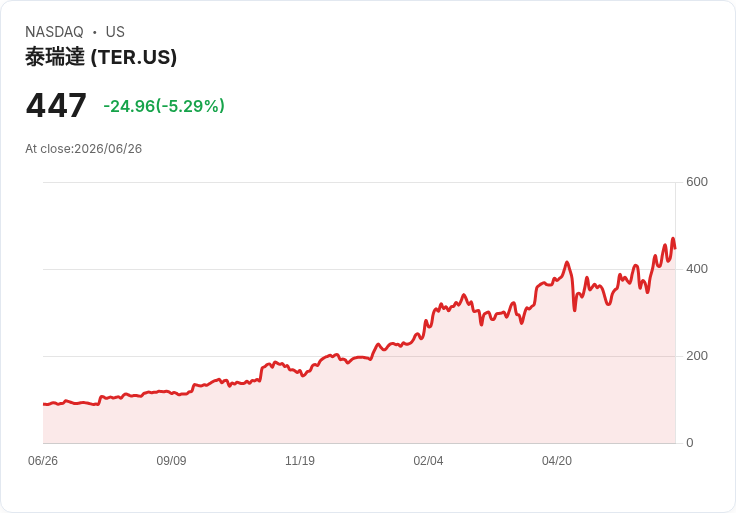736x513 pixels.
Task: Select the 06/26 date on x-axis
Action: [x=43, y=460]
